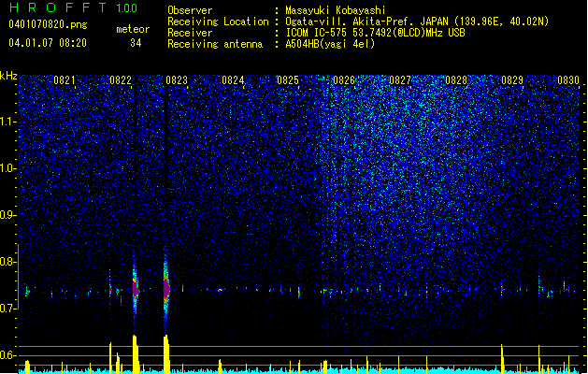The image size is (588, 374).
Task: Click the 0.7 kHz axis label
Action: click(x=8, y=309)
